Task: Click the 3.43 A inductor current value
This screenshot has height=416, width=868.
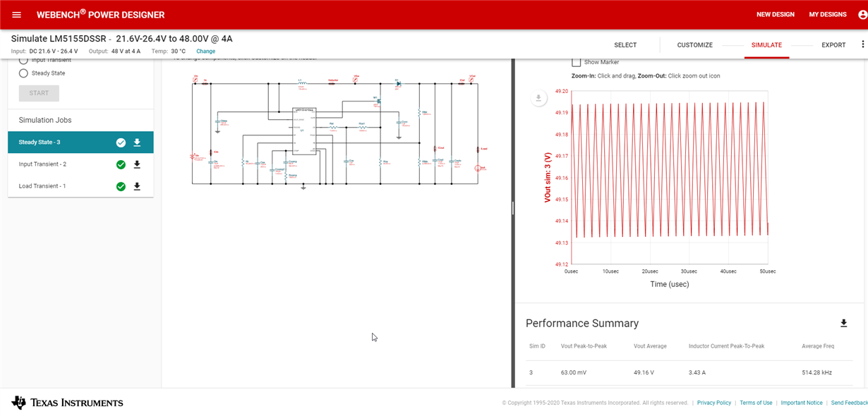Action: 697,372
